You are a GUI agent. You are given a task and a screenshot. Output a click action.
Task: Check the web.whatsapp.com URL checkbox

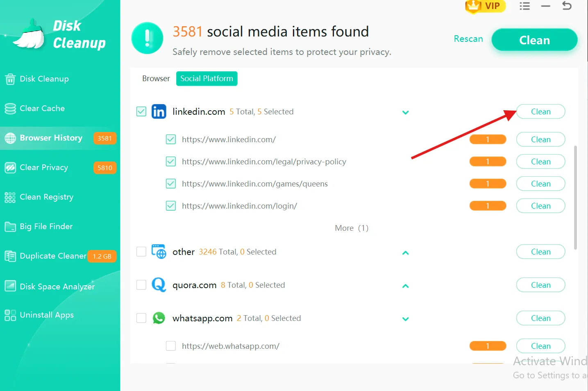click(x=171, y=346)
